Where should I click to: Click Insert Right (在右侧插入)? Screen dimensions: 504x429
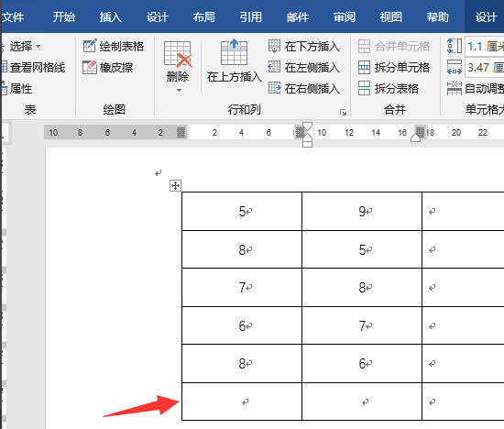[304, 88]
